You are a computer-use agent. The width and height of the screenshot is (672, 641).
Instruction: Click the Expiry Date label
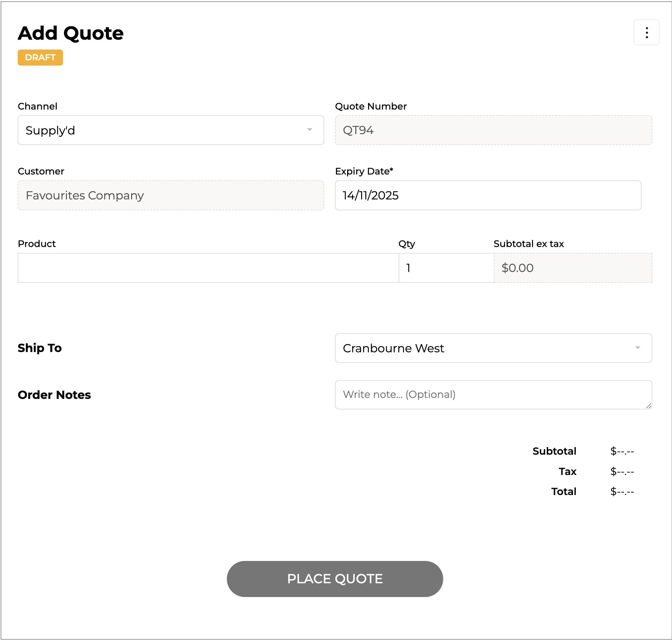click(364, 171)
